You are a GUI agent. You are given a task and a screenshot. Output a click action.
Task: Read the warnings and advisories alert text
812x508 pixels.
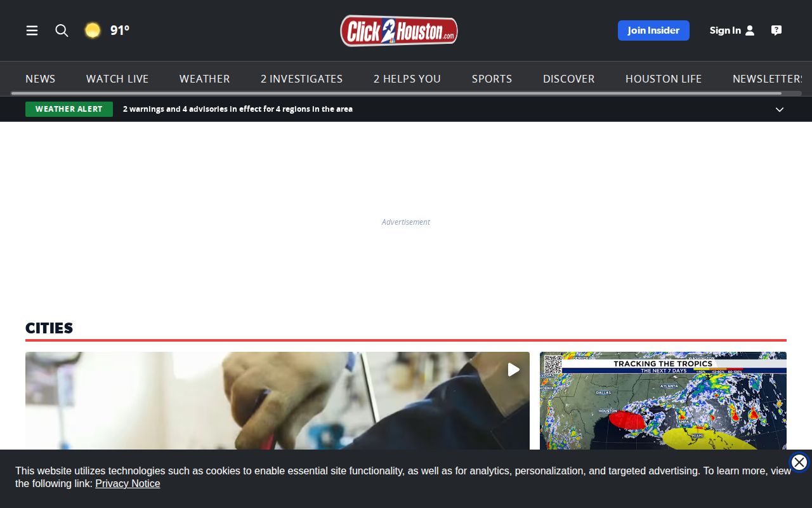coord(238,109)
